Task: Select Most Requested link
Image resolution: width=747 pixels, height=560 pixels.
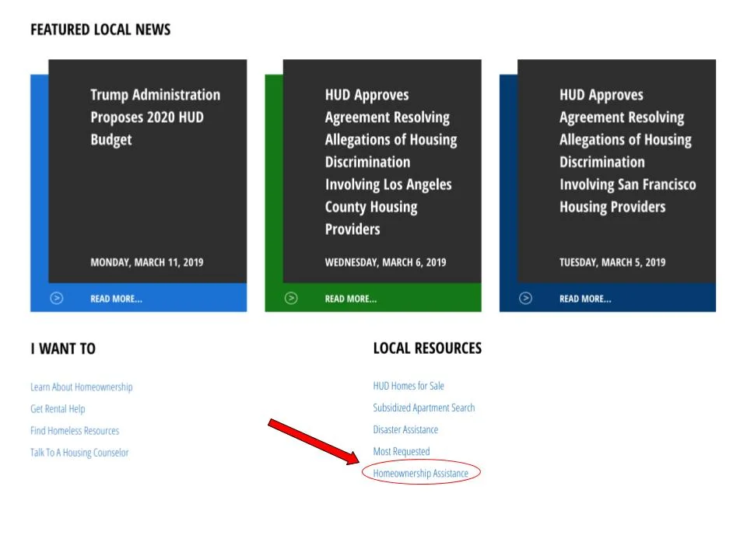Action: [402, 451]
